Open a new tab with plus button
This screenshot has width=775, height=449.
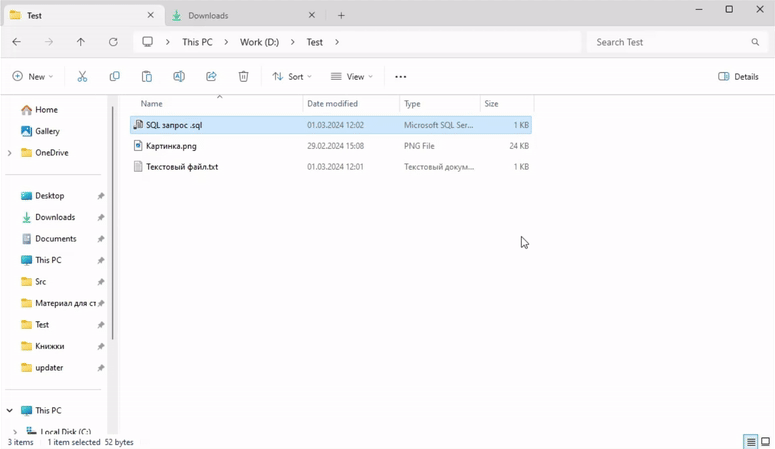pos(341,16)
